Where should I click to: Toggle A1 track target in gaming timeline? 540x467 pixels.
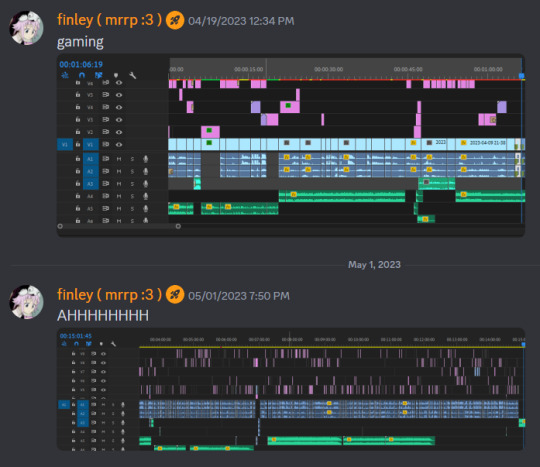[x=90, y=159]
